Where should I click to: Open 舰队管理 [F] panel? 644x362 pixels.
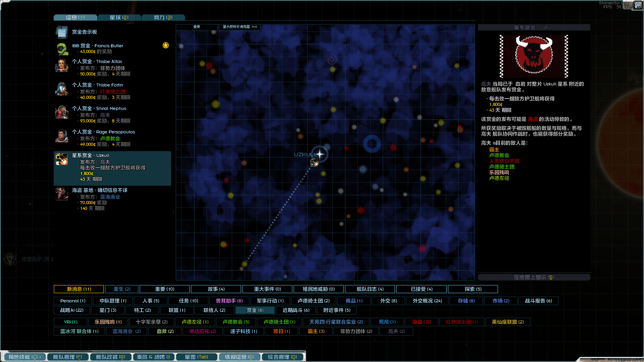tap(67, 357)
